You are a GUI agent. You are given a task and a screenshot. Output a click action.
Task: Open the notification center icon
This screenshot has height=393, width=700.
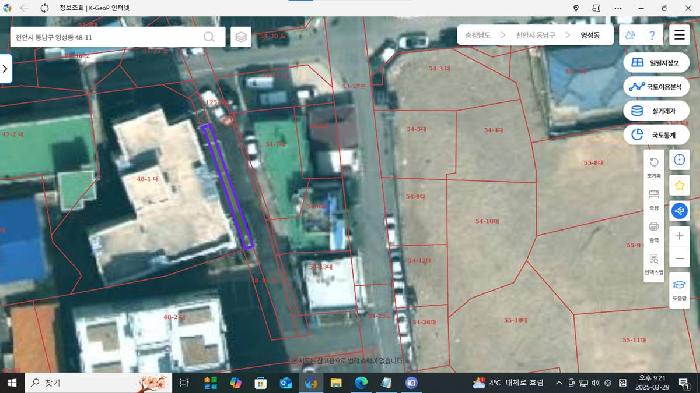click(683, 383)
